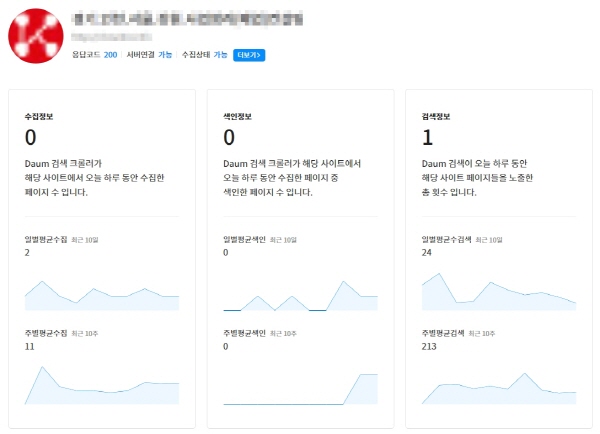Screen dimensions: 600x434
Task: Click the 색인정보 description paragraph
Action: [x=292, y=178]
